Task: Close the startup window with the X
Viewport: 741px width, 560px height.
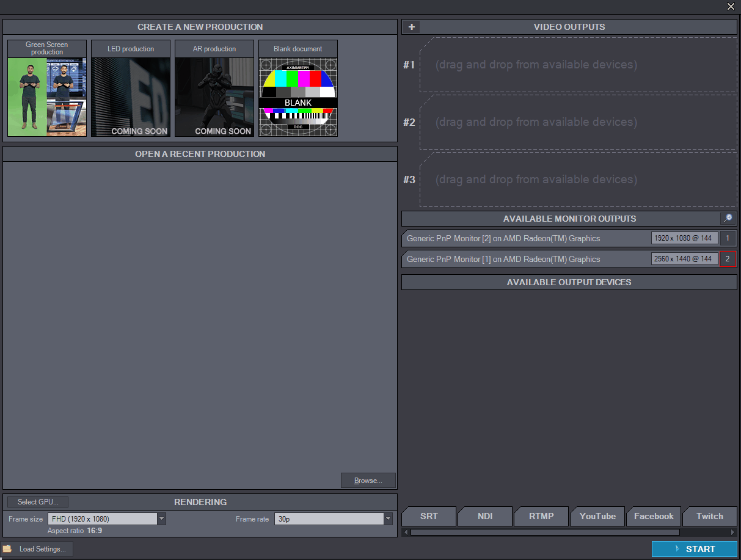Action: click(x=731, y=7)
